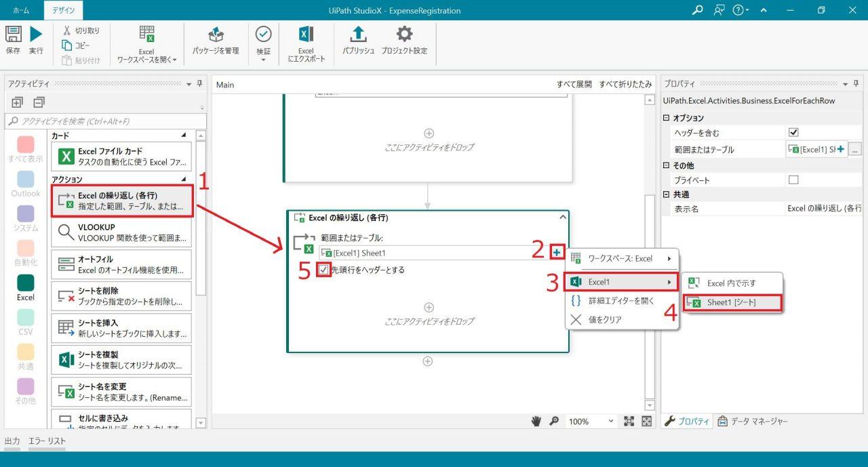Screen dimensions: 868x467
Task: Select the Excel category swatch
Action: [26, 283]
